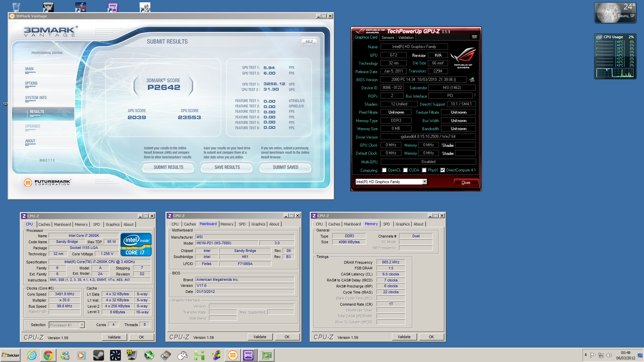Click the Iniciar start button
Screen dimensions: 644x362
point(11,355)
